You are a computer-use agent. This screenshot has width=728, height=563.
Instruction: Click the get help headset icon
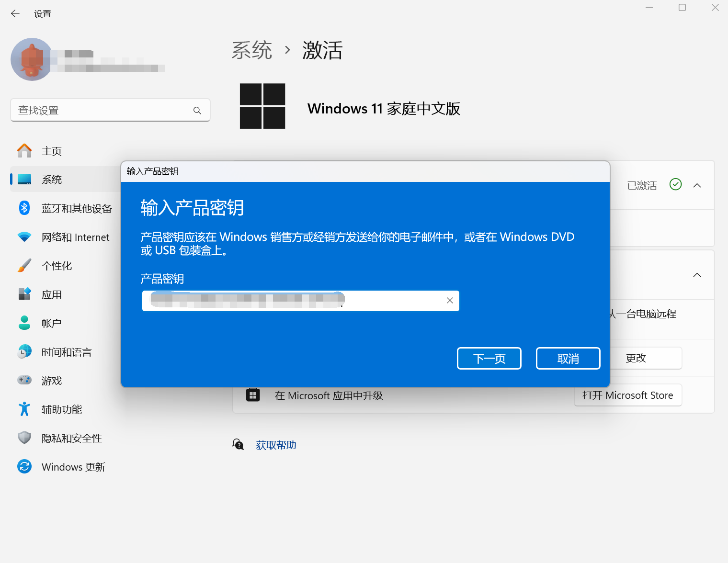click(x=238, y=444)
